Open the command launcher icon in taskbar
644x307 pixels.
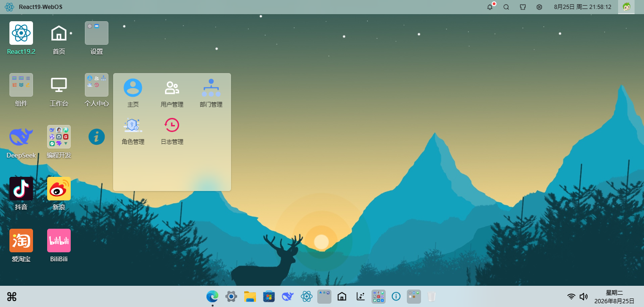click(x=12, y=297)
